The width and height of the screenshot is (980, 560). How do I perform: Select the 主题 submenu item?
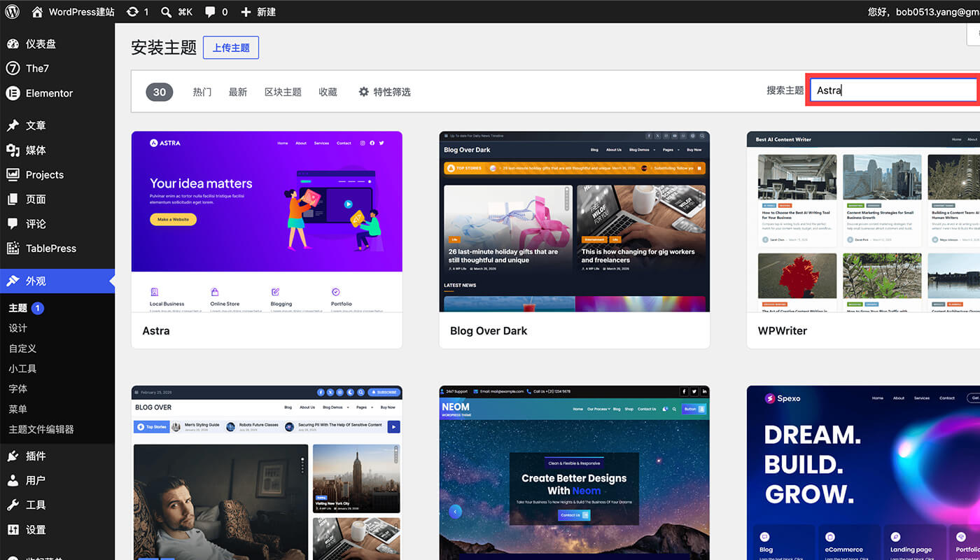[18, 308]
